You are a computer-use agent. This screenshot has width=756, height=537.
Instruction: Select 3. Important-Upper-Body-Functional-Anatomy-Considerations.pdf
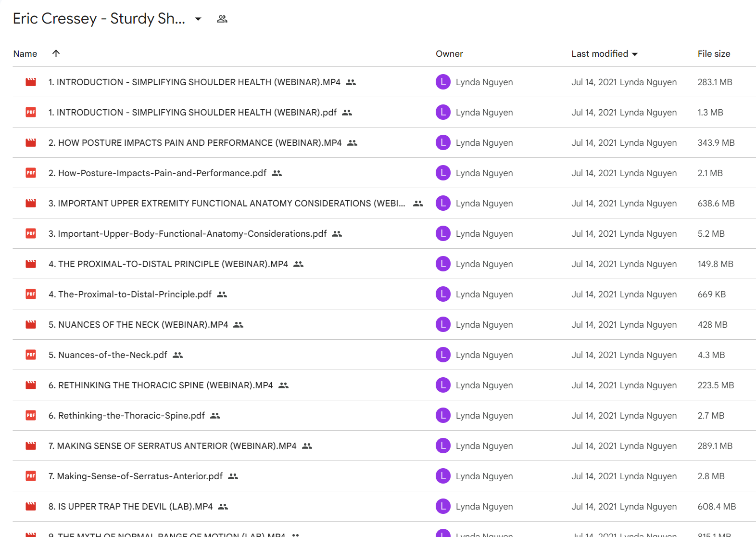click(188, 234)
